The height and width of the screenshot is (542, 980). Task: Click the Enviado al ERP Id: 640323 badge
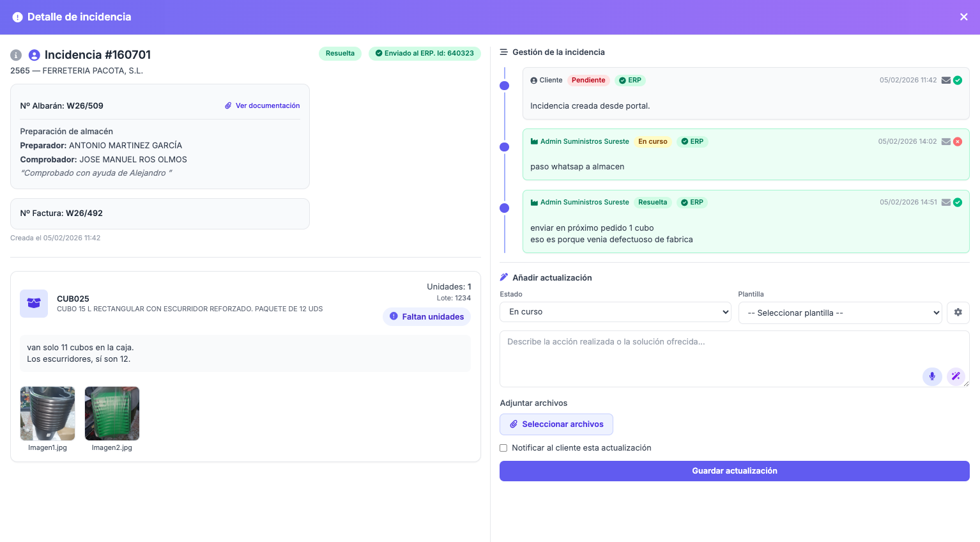click(x=424, y=53)
